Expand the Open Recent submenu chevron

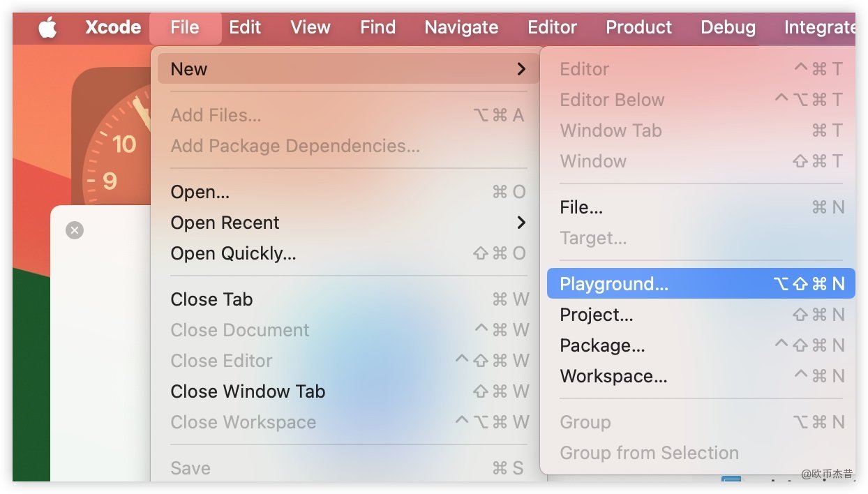click(521, 223)
